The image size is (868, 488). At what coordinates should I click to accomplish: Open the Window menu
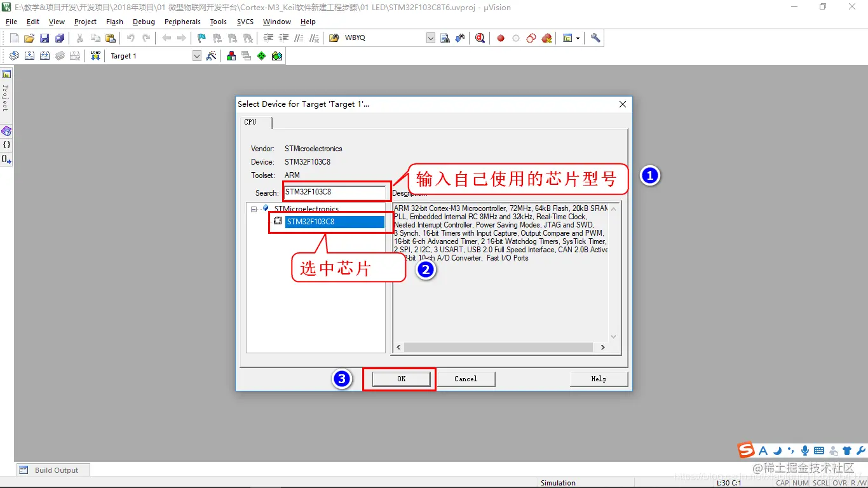[x=277, y=22]
